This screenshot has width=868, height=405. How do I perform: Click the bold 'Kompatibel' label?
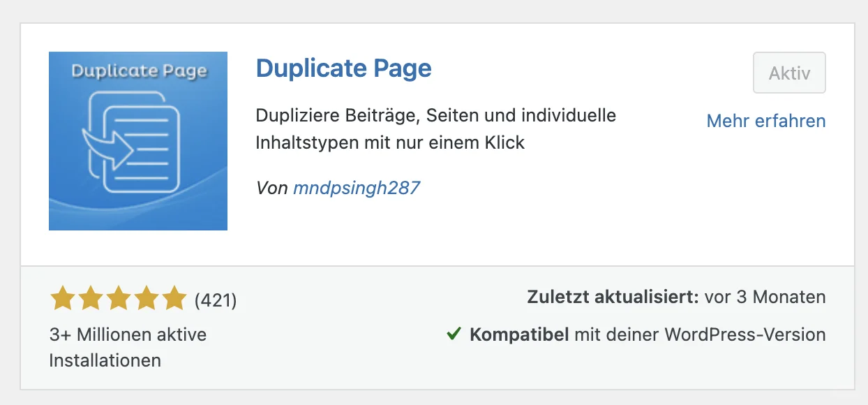[519, 334]
